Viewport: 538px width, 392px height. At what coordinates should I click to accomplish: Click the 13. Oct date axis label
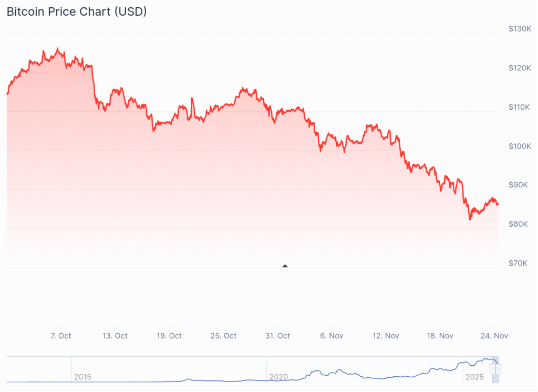pos(115,336)
